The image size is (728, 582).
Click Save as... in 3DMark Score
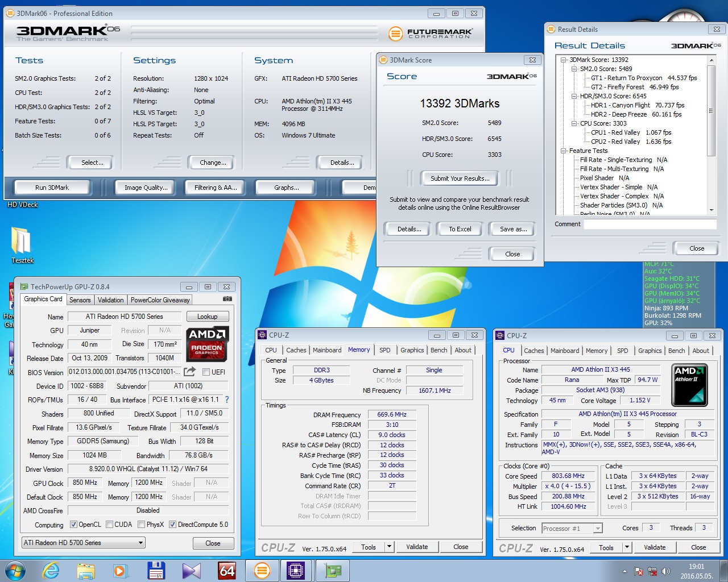coord(513,229)
